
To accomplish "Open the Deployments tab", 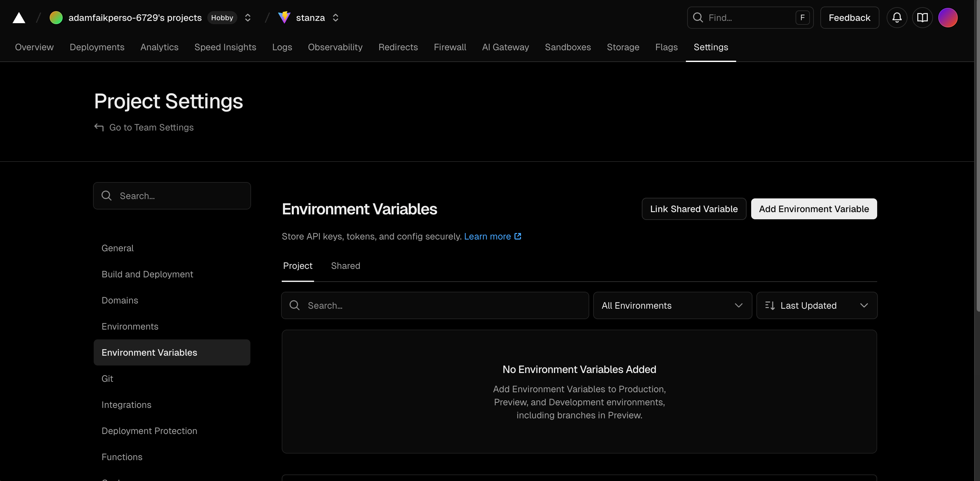I will [97, 47].
